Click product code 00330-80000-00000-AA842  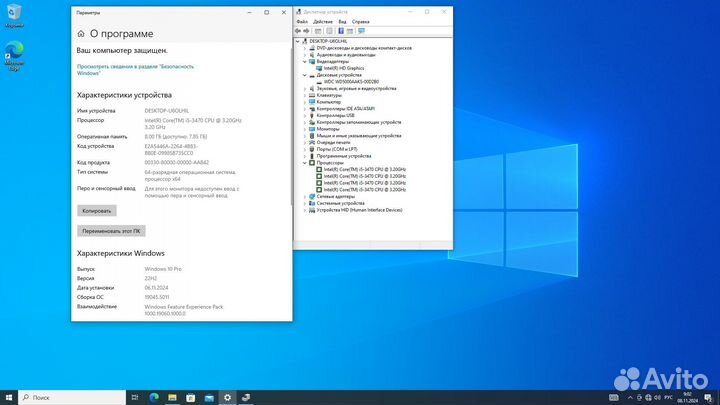click(x=177, y=163)
